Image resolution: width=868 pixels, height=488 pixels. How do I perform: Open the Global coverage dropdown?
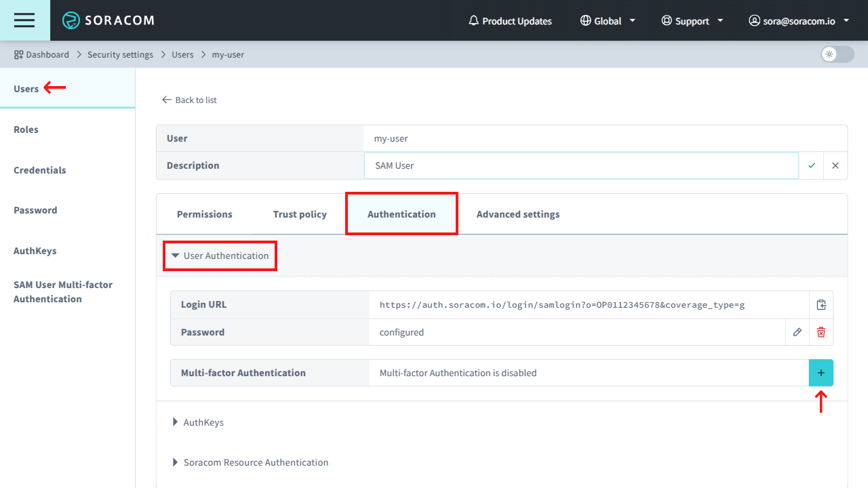click(607, 20)
